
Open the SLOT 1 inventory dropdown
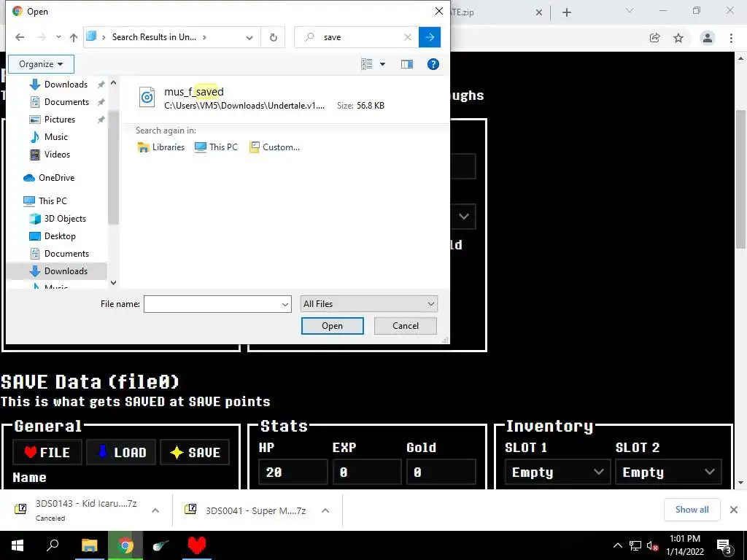coord(557,472)
